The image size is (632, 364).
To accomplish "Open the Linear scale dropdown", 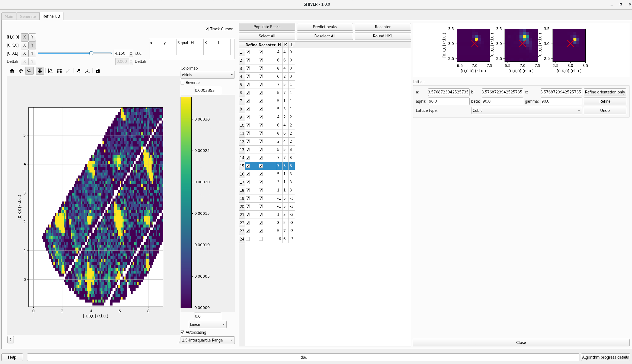I will [207, 324].
